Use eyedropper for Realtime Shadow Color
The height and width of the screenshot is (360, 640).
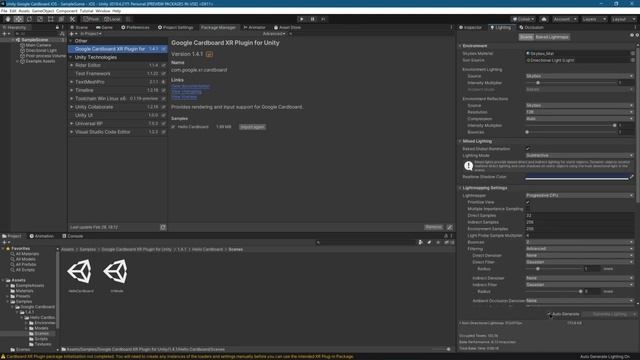point(632,177)
